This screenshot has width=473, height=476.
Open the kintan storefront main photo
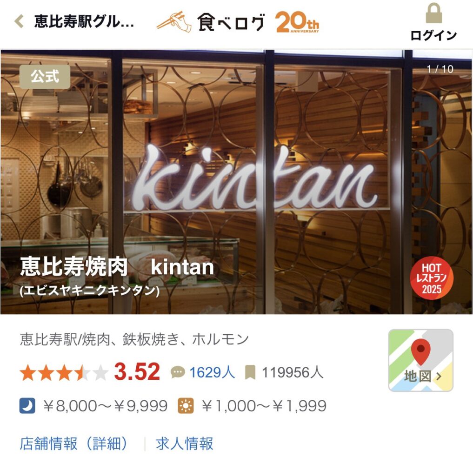coord(236,182)
